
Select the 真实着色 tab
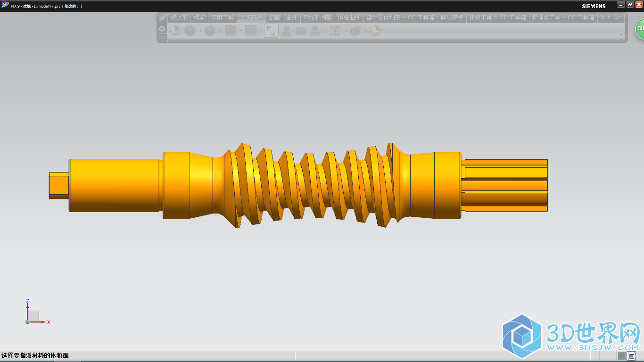(x=251, y=17)
